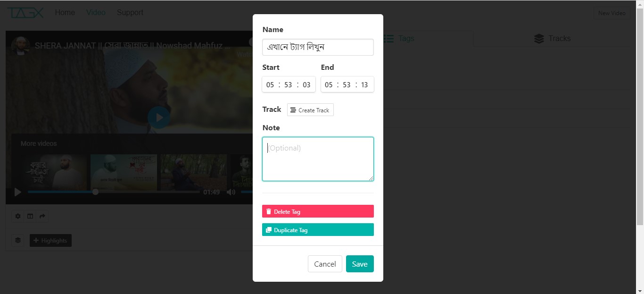Click the Delete Tag button

318,211
